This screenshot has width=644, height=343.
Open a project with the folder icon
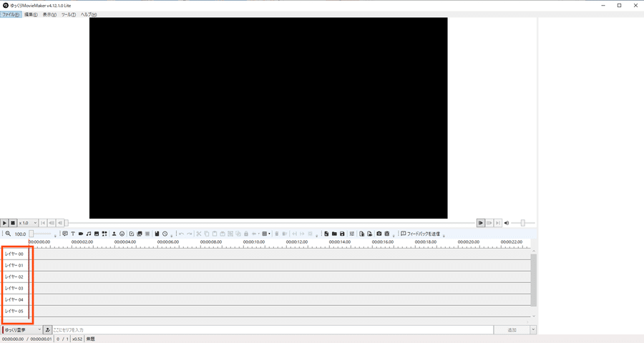(x=334, y=234)
